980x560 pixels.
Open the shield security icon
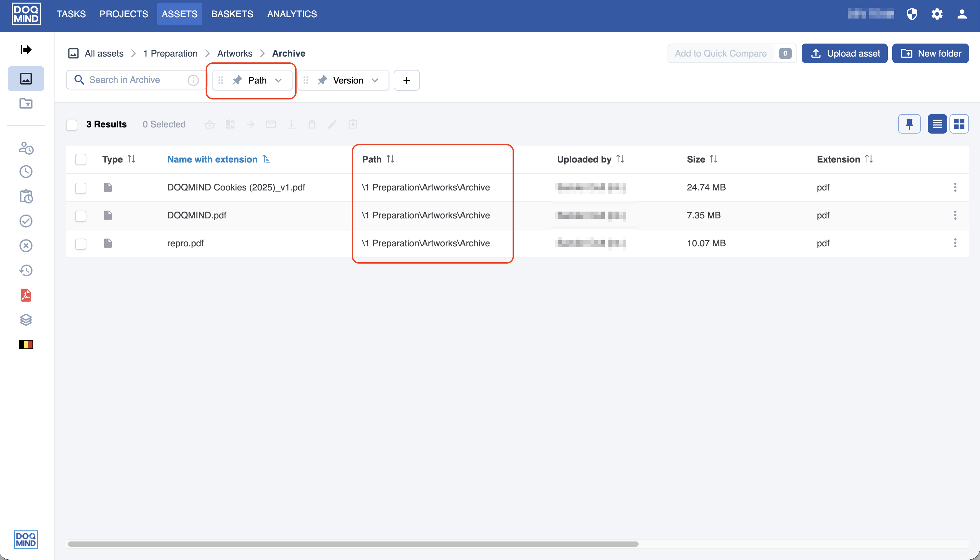pos(911,14)
